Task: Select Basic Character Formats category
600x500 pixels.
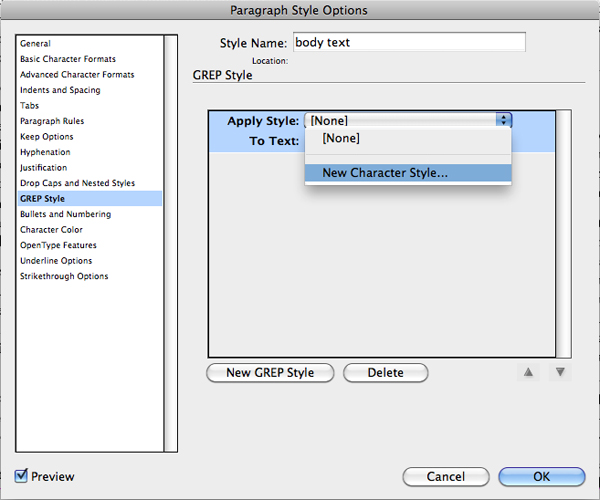Action: click(x=68, y=59)
